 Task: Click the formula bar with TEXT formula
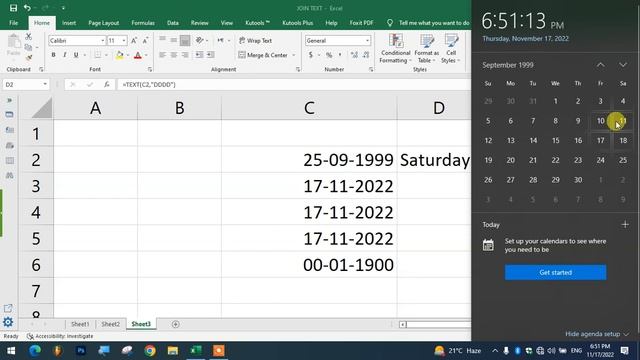click(x=294, y=84)
